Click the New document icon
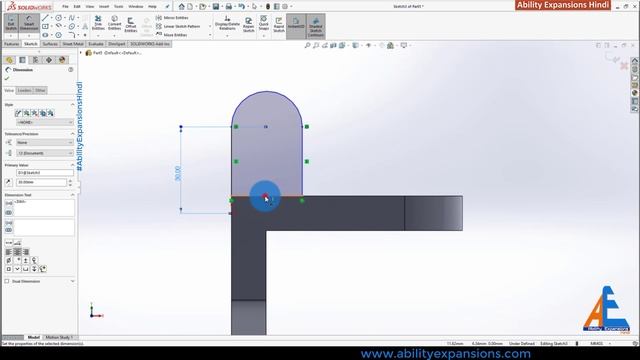The height and width of the screenshot is (360, 640). pyautogui.click(x=190, y=7)
